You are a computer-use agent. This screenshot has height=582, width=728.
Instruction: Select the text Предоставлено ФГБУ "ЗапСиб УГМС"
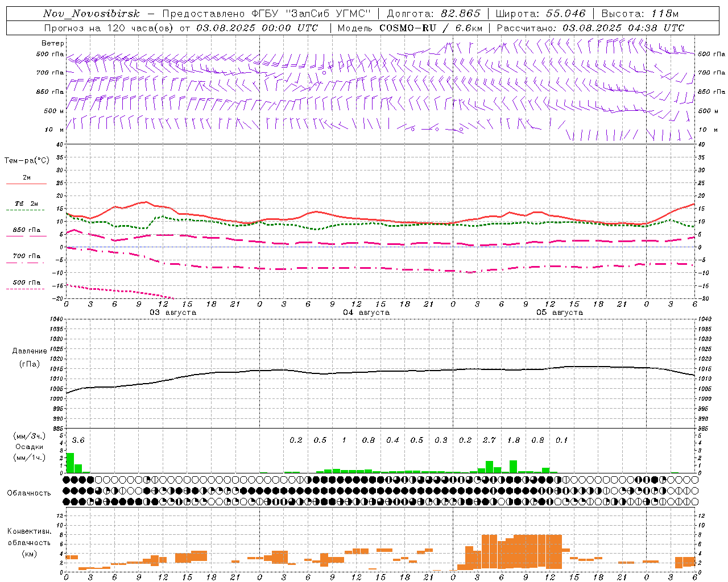coord(267,14)
